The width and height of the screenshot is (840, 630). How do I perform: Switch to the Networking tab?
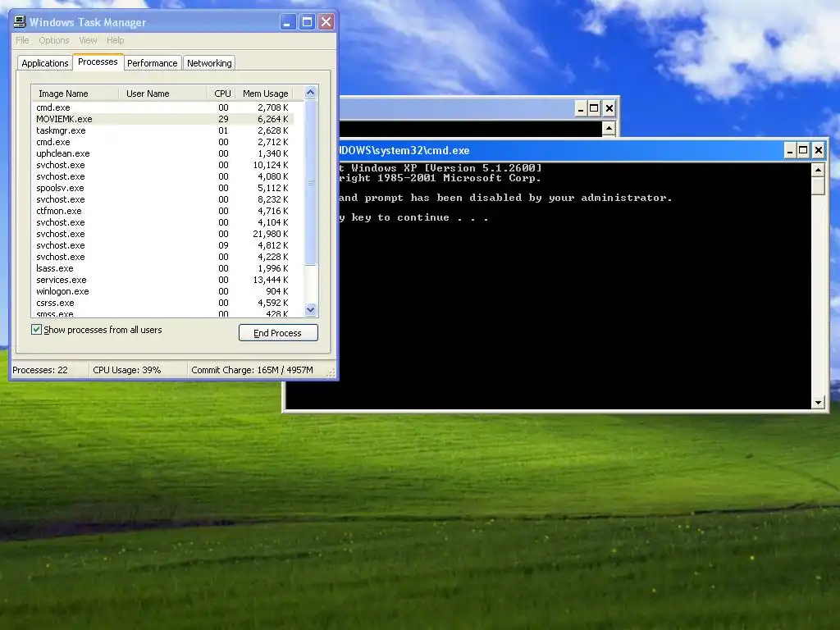[209, 62]
